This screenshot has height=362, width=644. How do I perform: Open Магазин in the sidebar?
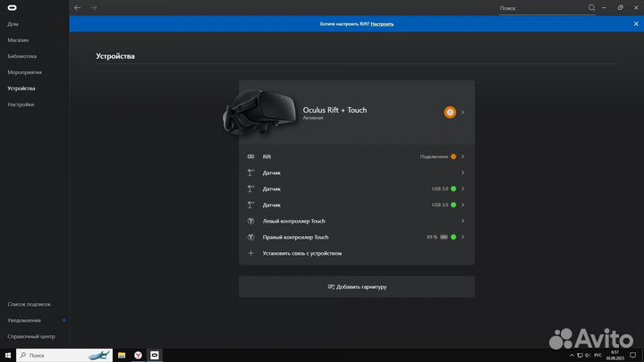[x=18, y=40]
